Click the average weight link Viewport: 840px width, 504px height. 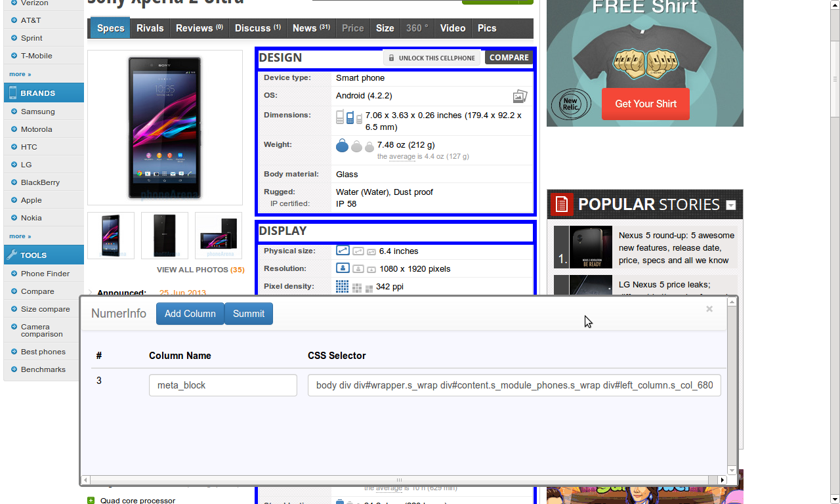tap(402, 157)
